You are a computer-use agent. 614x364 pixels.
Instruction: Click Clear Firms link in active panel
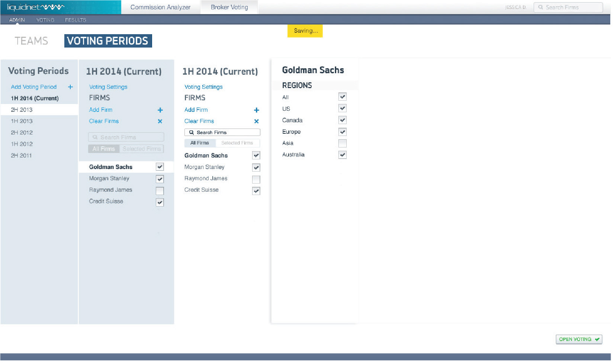pos(200,122)
